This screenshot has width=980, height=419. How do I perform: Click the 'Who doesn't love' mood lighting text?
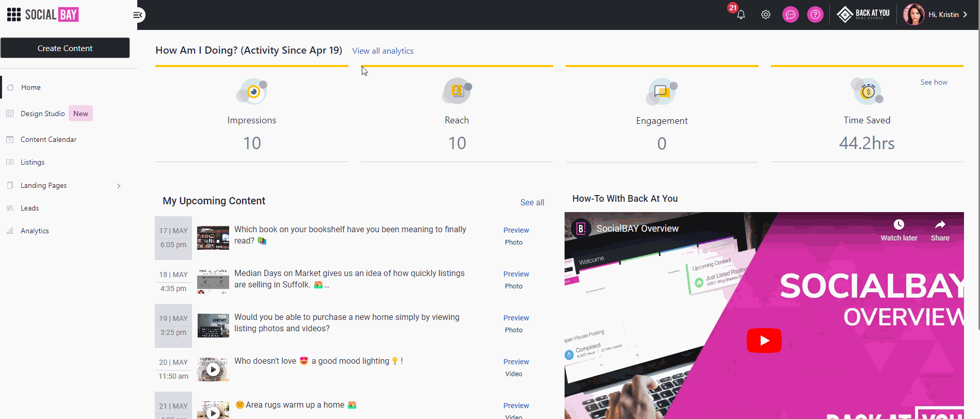(318, 361)
